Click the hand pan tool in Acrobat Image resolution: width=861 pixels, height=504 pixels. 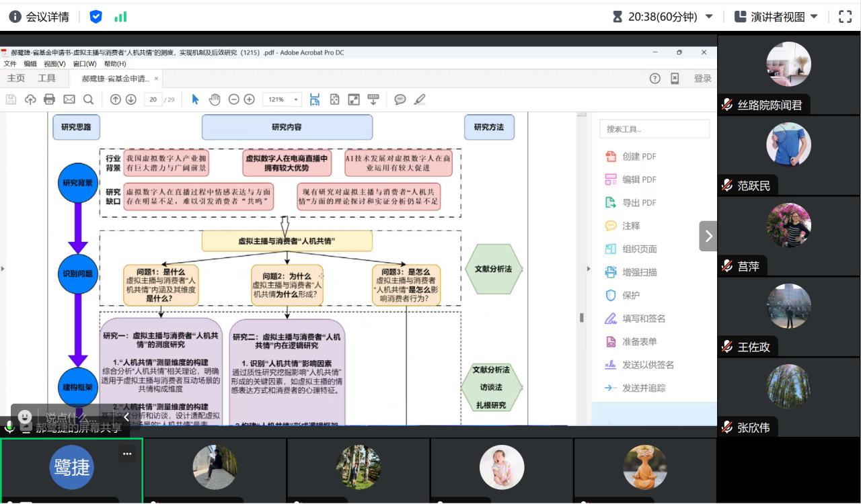pos(215,99)
